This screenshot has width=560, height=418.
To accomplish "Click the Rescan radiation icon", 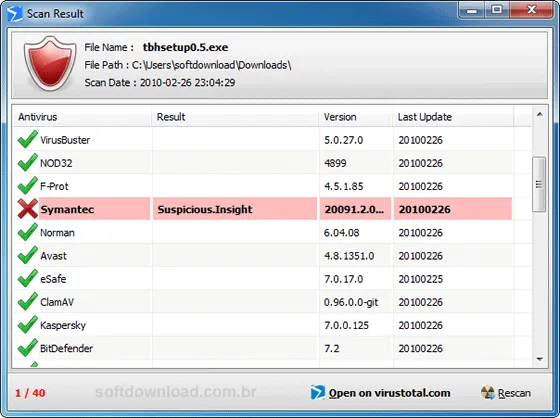I will 488,393.
